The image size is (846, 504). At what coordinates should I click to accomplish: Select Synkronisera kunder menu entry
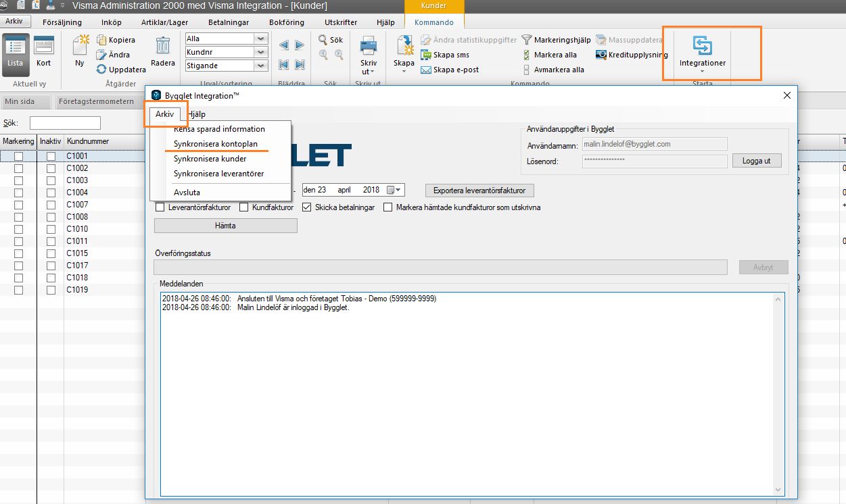coord(210,159)
